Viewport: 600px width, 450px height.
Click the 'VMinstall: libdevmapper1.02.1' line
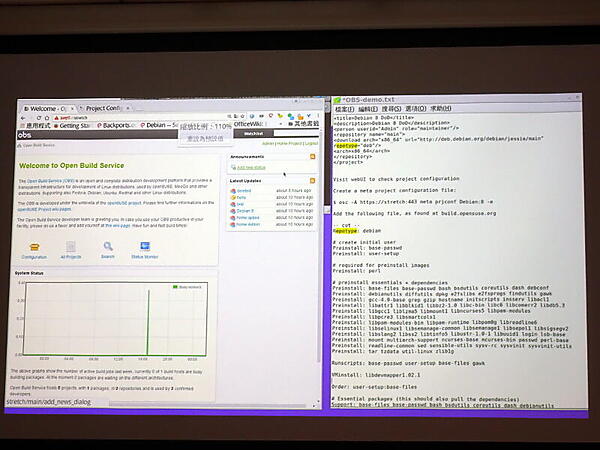tap(376, 375)
